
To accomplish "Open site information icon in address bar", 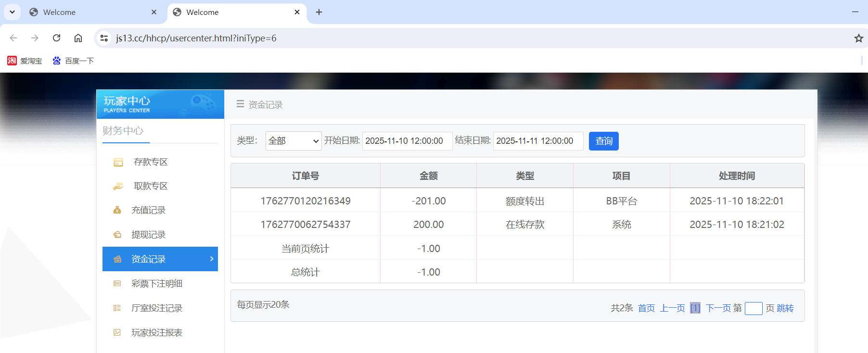I will tap(103, 38).
